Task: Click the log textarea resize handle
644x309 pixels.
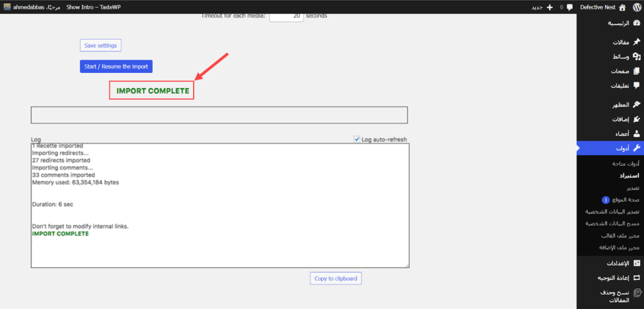Action: 406,265
